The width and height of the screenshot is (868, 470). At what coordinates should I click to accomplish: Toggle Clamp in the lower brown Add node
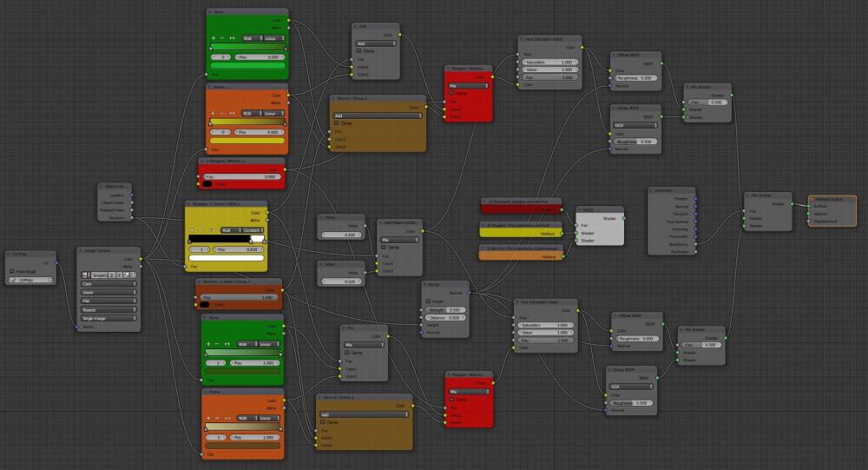323,422
